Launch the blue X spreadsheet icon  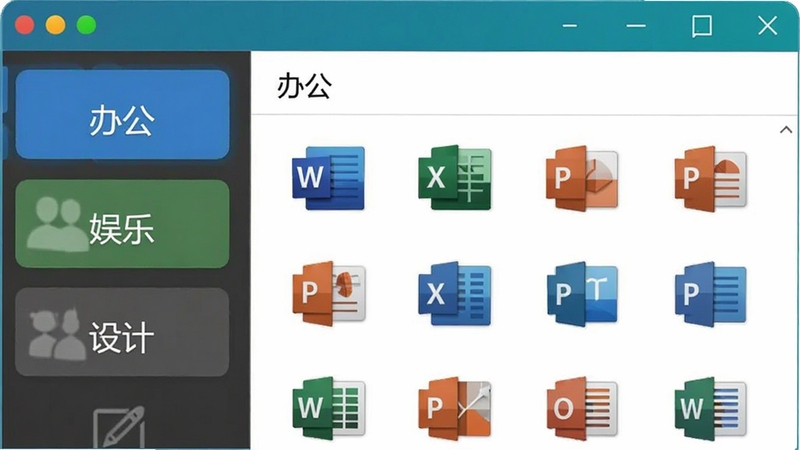tap(455, 293)
